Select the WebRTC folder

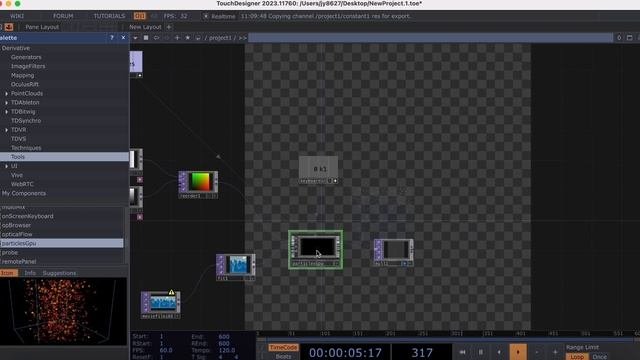click(22, 184)
